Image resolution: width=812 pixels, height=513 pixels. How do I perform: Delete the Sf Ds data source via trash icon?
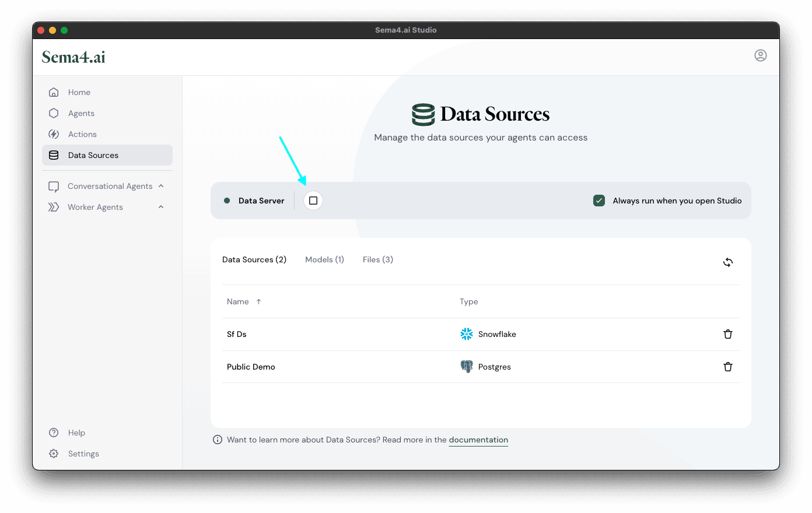coord(727,334)
